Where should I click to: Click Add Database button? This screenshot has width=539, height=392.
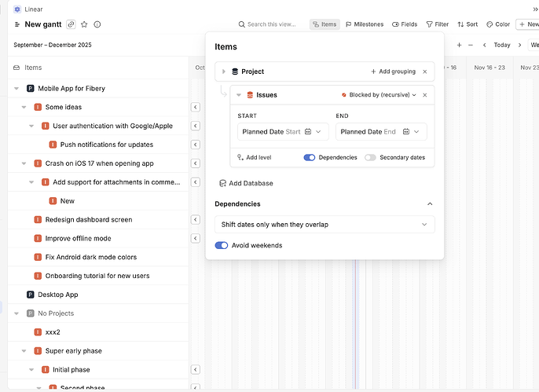point(246,183)
